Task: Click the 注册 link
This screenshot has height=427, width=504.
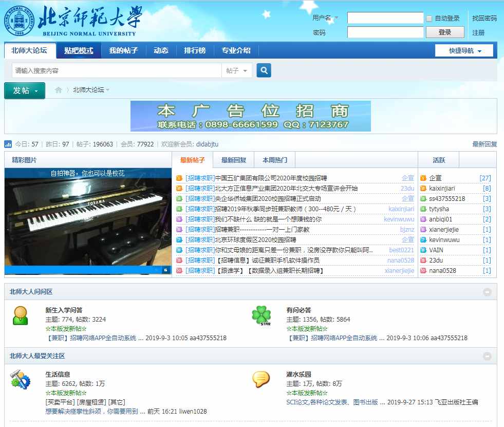Action: (478, 32)
